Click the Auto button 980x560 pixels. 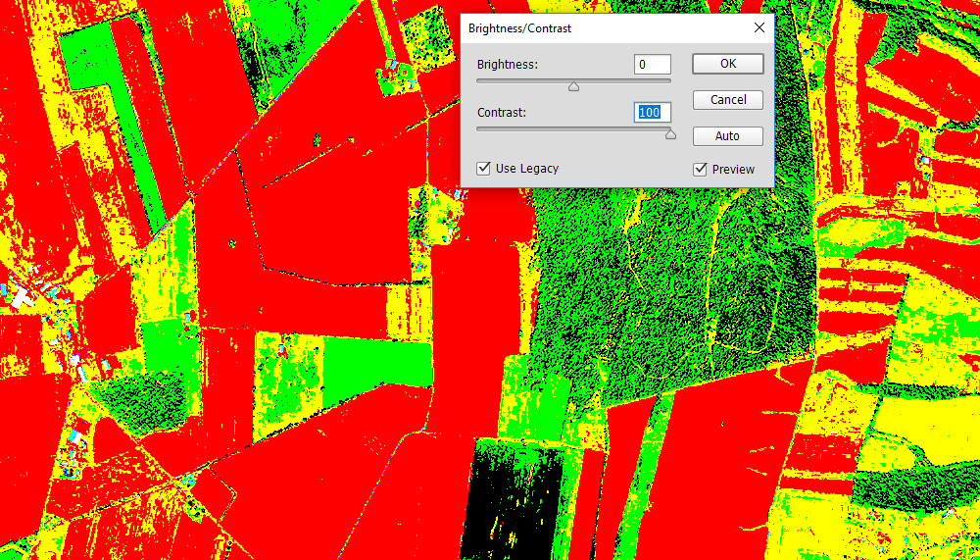(727, 136)
